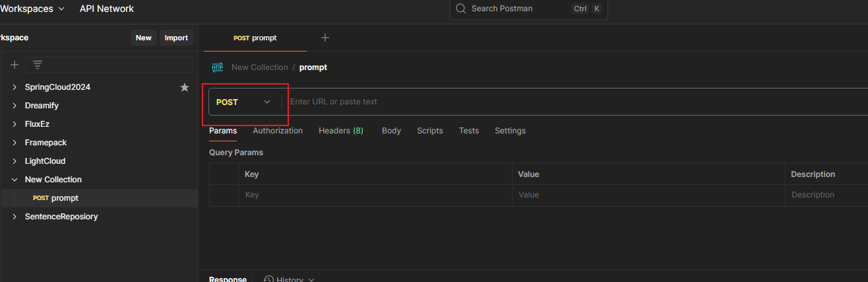This screenshot has width=868, height=282.
Task: Switch to the Body tab
Action: click(x=391, y=131)
